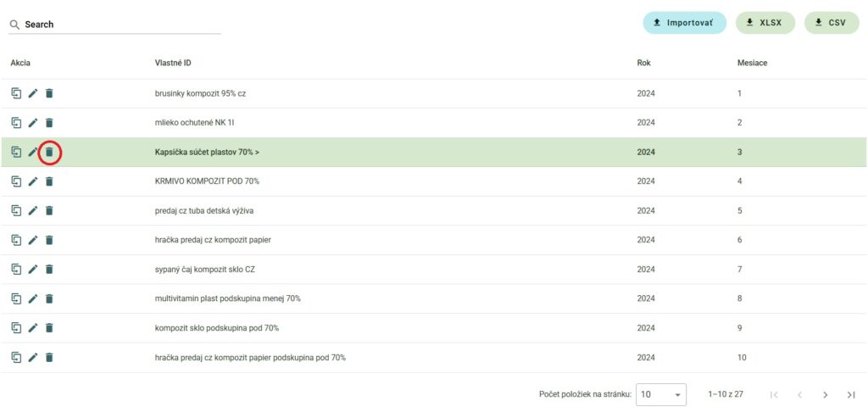Click copy icon for brusinky kompozit row
This screenshot has height=412, width=868.
point(16,93)
